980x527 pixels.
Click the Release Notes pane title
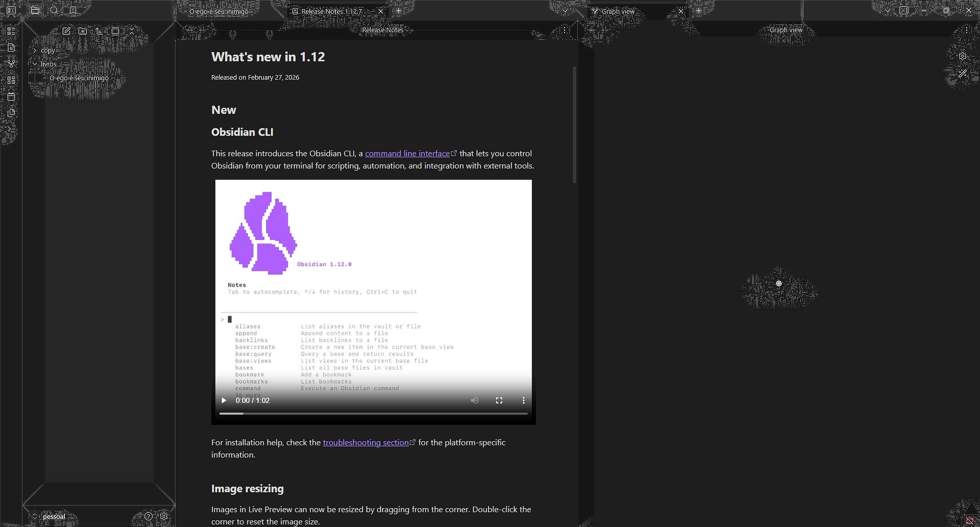(383, 30)
